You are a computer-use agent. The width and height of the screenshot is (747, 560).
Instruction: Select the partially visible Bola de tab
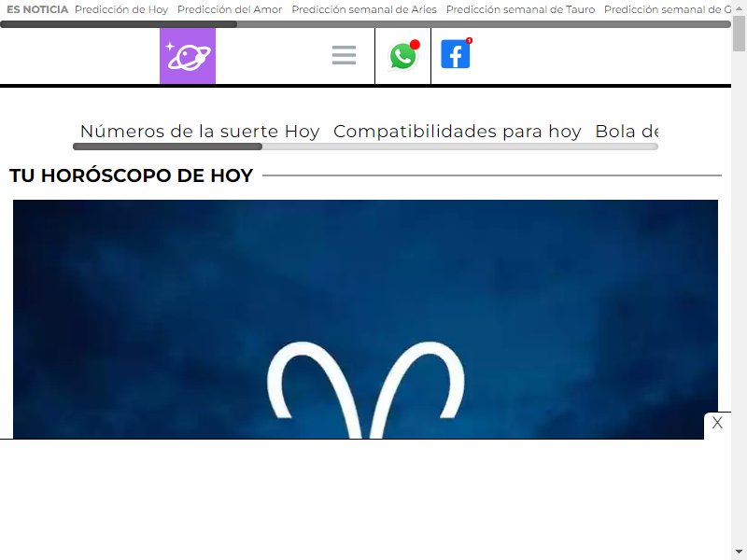tap(627, 131)
